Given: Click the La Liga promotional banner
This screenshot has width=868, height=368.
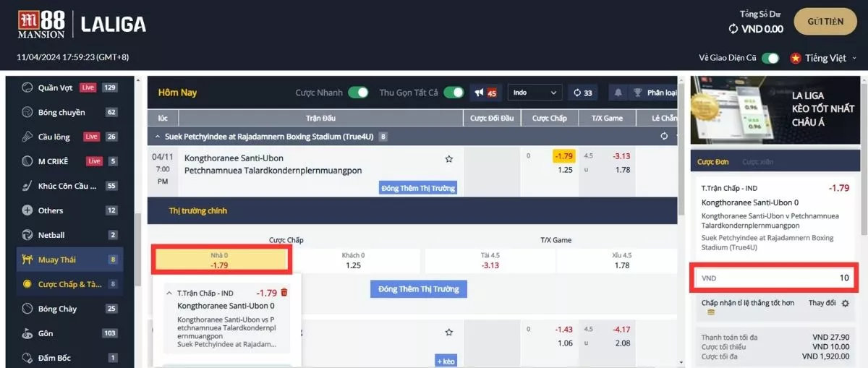Looking at the screenshot, I should (775, 110).
